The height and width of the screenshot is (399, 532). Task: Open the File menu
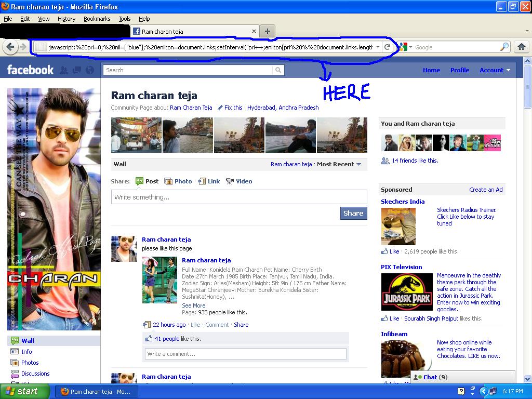[8, 19]
